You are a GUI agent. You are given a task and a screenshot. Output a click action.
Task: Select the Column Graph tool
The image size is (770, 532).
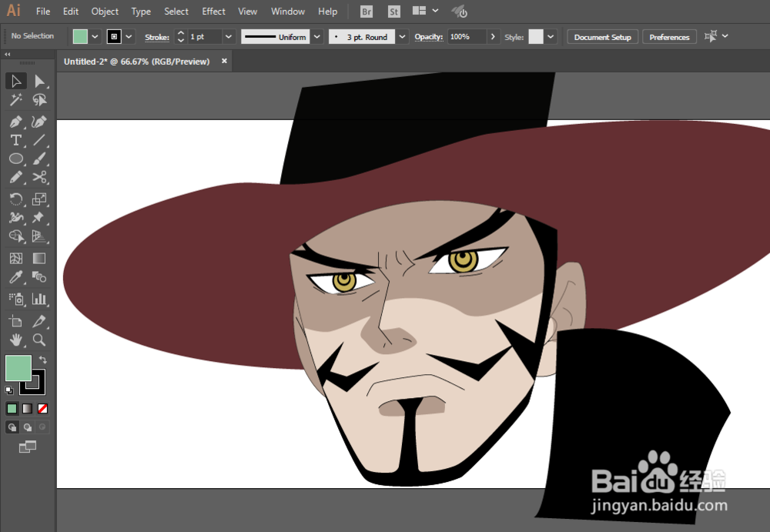39,299
